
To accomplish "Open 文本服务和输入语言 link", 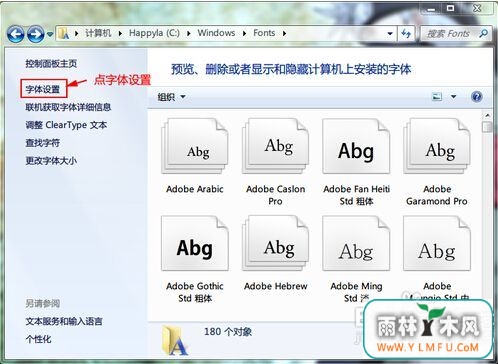I will (64, 321).
